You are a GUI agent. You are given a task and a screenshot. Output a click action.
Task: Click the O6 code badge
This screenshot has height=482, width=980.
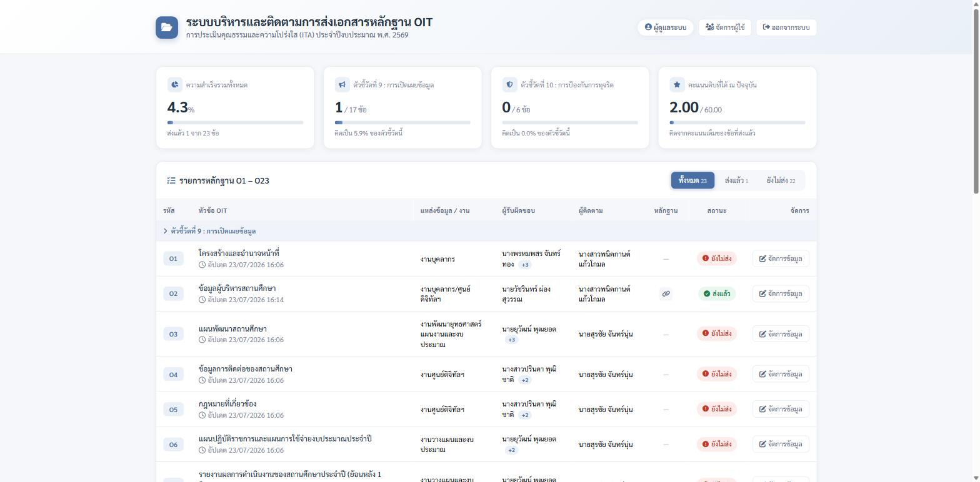point(173,445)
